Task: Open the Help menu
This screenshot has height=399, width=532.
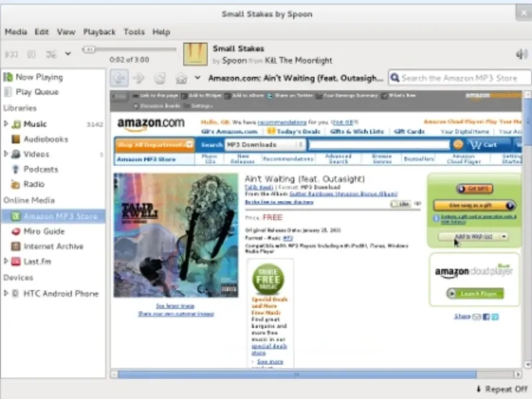Action: pos(161,32)
